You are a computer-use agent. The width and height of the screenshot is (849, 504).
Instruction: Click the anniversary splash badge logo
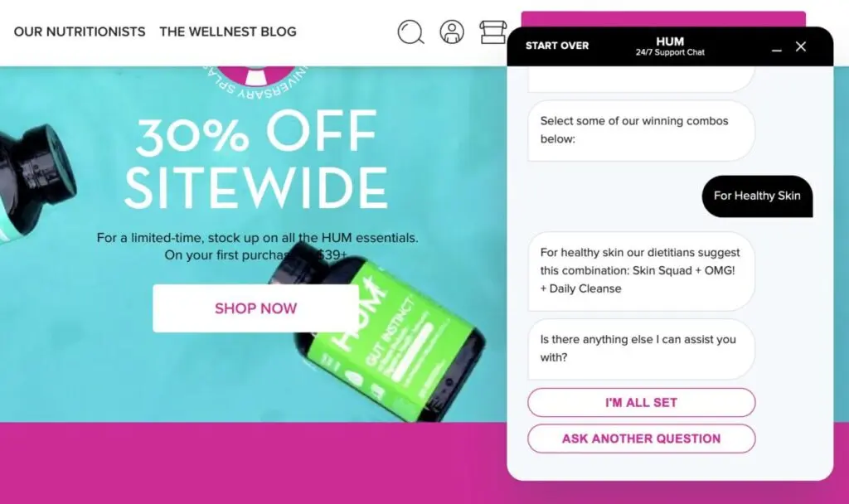click(x=255, y=81)
